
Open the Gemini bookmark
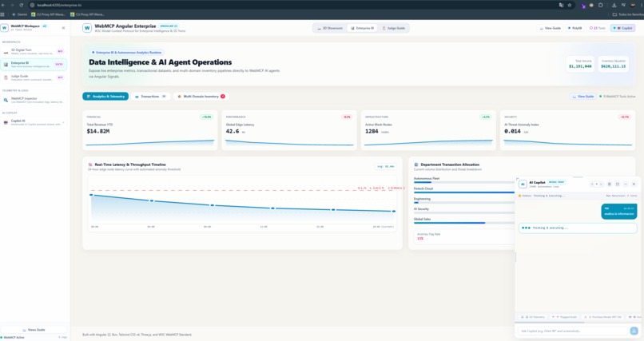point(19,14)
